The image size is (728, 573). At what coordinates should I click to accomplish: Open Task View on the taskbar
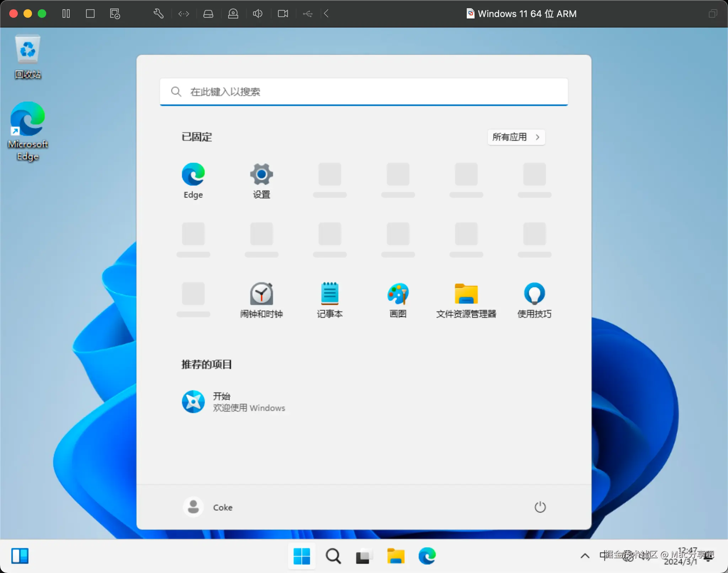(x=364, y=556)
